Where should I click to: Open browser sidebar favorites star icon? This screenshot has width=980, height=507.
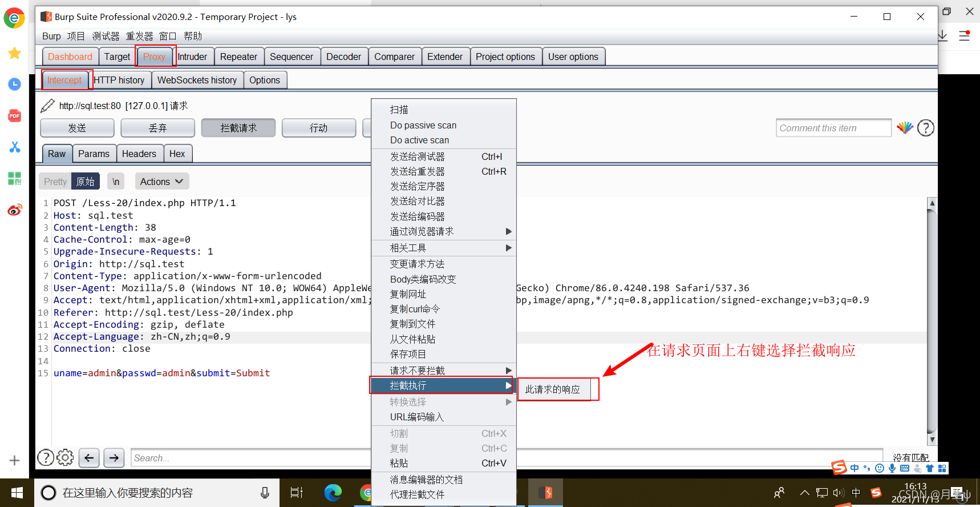(15, 53)
